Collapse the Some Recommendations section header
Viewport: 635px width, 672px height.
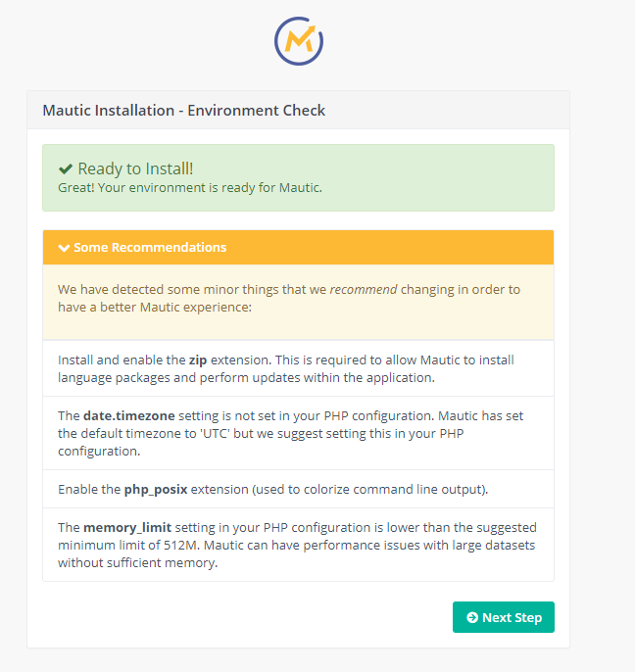[149, 248]
